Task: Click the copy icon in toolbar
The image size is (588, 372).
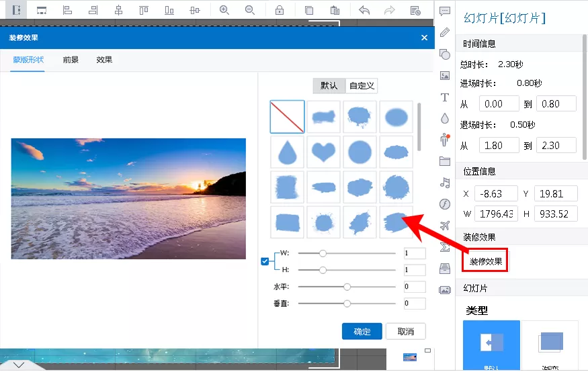Action: tap(309, 10)
